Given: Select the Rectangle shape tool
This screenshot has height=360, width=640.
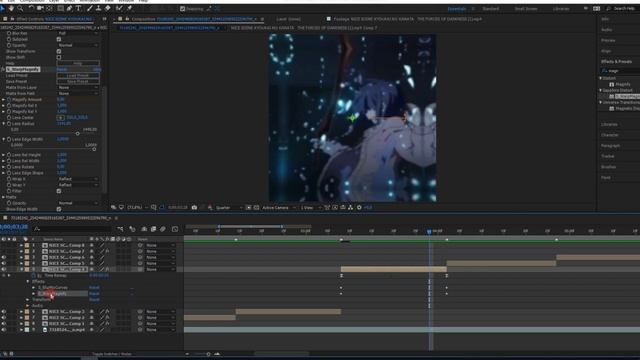Looking at the screenshot, I should [60, 8].
